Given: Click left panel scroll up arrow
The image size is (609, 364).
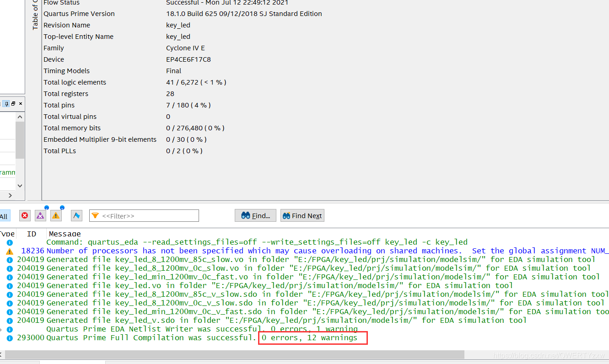Looking at the screenshot, I should pos(20,117).
